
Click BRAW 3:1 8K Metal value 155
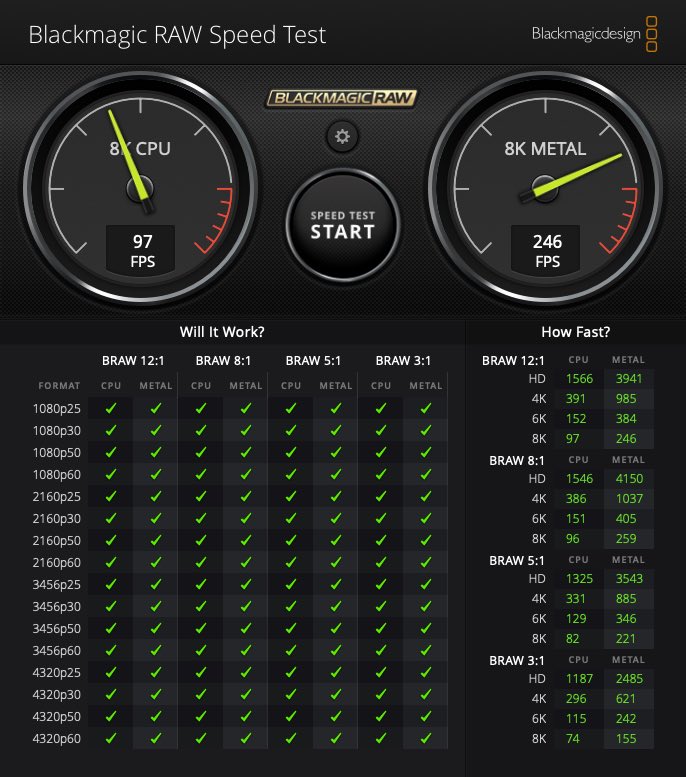tap(626, 739)
